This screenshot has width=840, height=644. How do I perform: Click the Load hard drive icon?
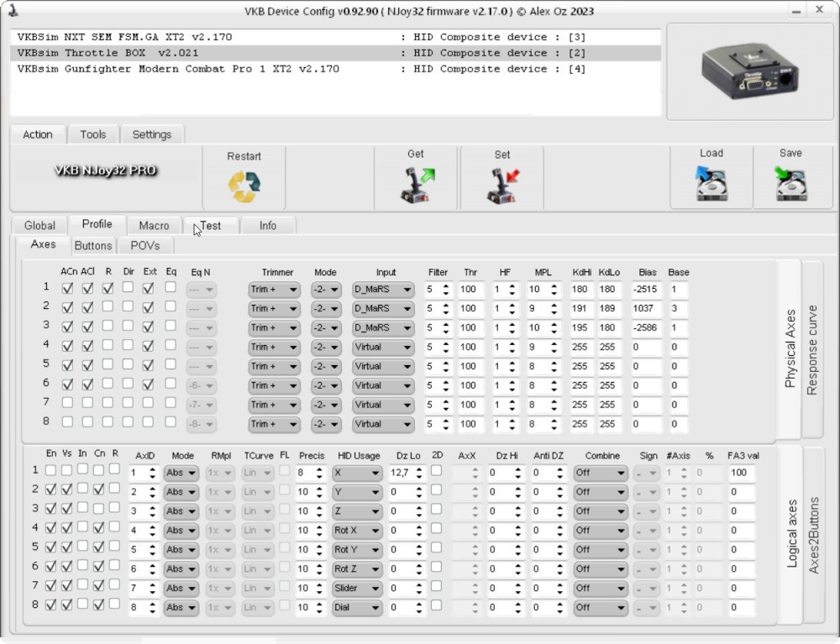point(711,183)
